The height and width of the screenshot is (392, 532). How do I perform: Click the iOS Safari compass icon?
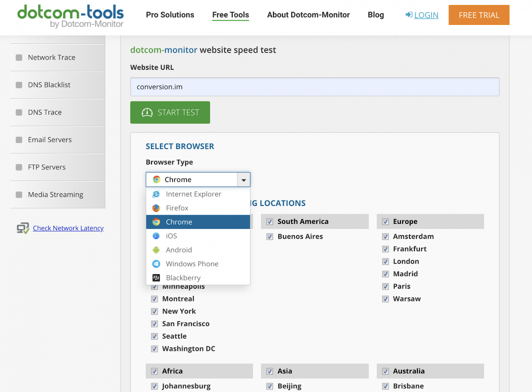click(156, 236)
